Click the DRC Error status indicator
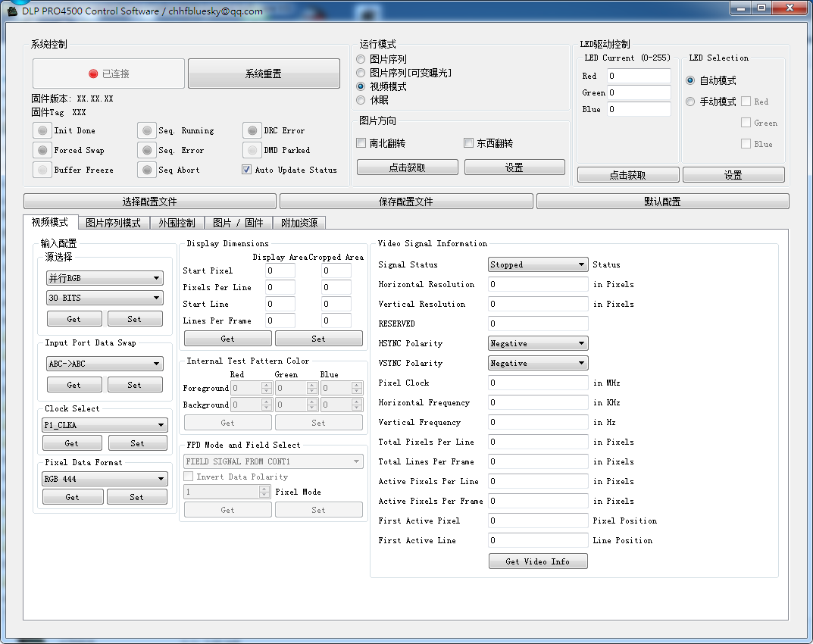The image size is (813, 644). point(252,130)
